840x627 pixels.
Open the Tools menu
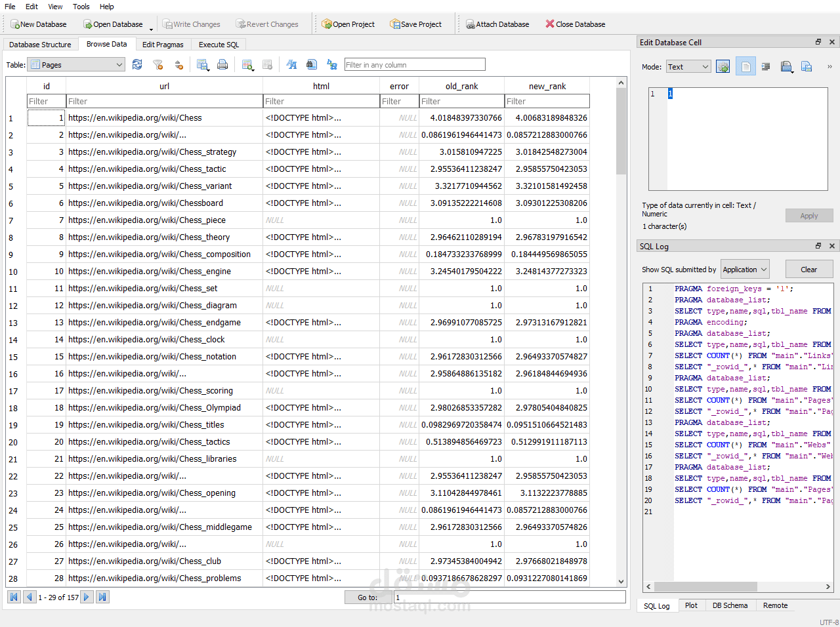tap(81, 7)
